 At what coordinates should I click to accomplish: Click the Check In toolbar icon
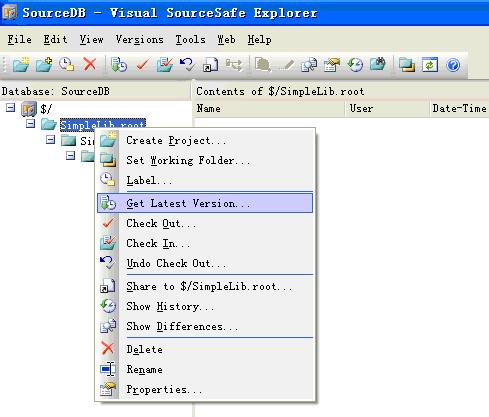click(165, 64)
